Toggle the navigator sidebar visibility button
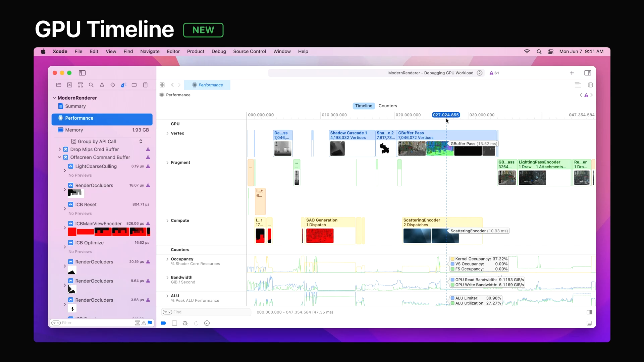The height and width of the screenshot is (362, 644). [x=82, y=73]
